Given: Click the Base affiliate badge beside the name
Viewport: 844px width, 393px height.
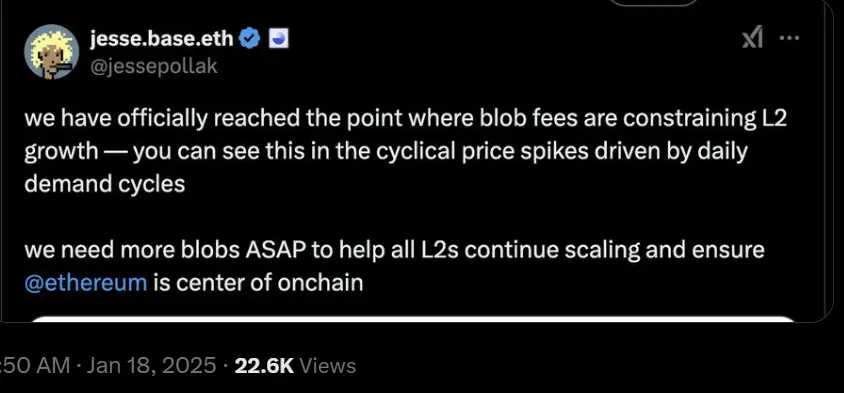Looking at the screenshot, I should [x=280, y=39].
